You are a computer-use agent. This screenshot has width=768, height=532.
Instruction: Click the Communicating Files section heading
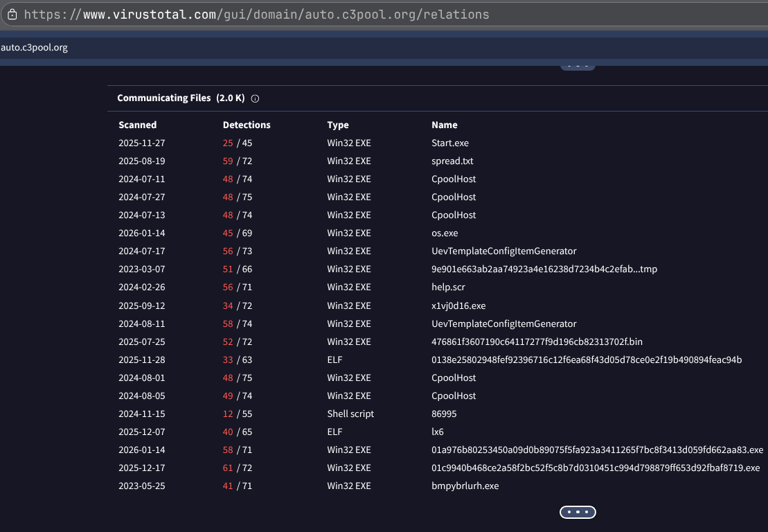coord(181,98)
